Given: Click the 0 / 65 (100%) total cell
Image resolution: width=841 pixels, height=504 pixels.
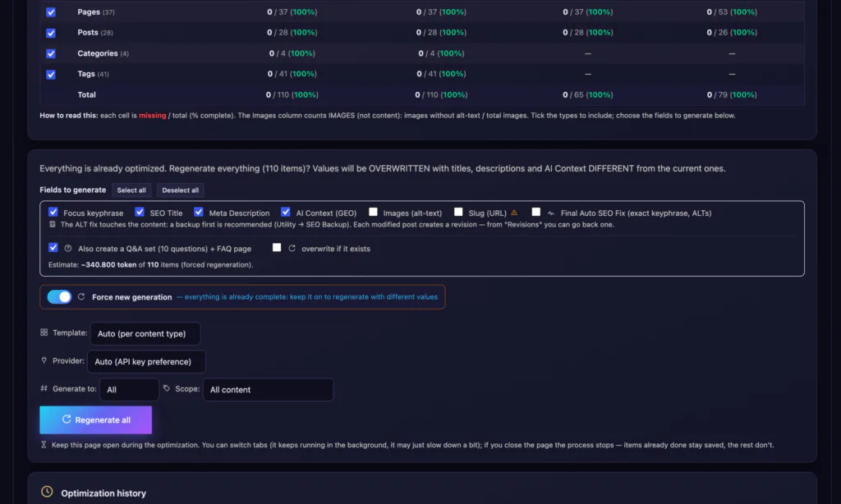Looking at the screenshot, I should [x=587, y=94].
